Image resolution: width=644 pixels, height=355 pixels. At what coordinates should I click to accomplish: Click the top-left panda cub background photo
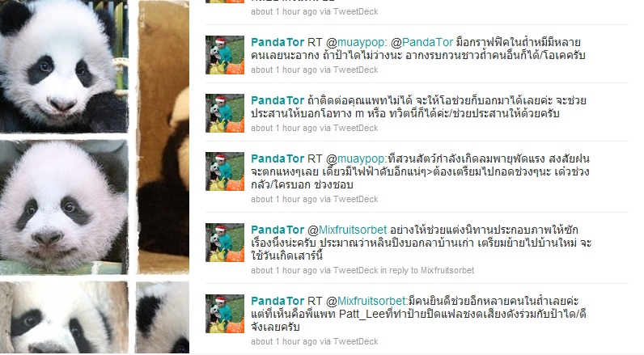pyautogui.click(x=64, y=66)
